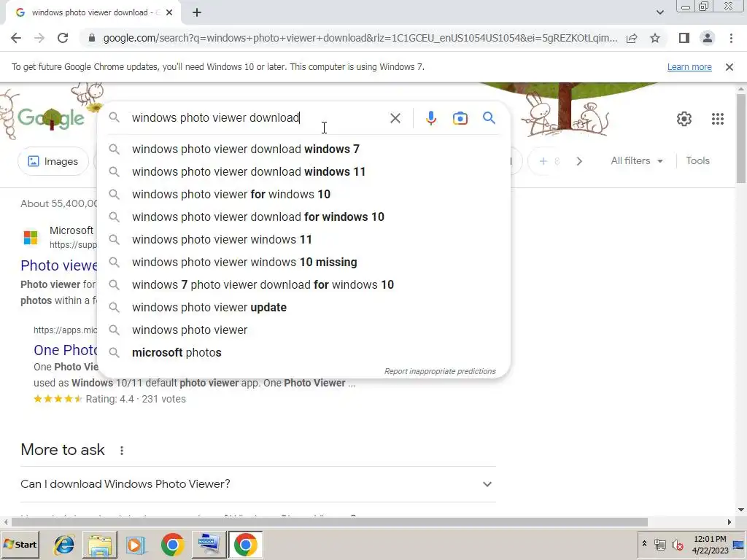Open the All filters dropdown

(636, 161)
